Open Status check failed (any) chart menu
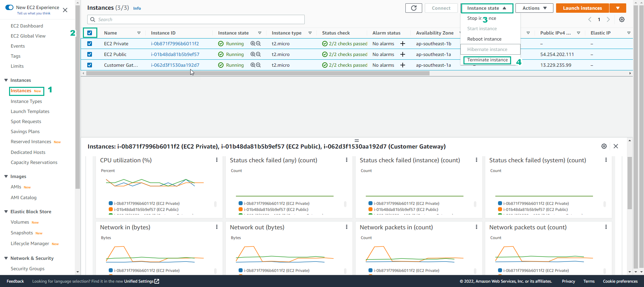644x287 pixels. (x=347, y=160)
